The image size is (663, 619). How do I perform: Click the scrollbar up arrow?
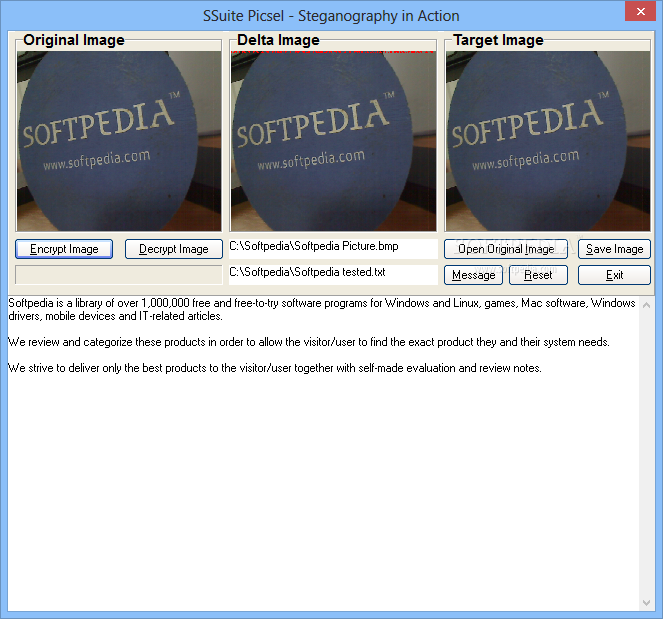[646, 304]
